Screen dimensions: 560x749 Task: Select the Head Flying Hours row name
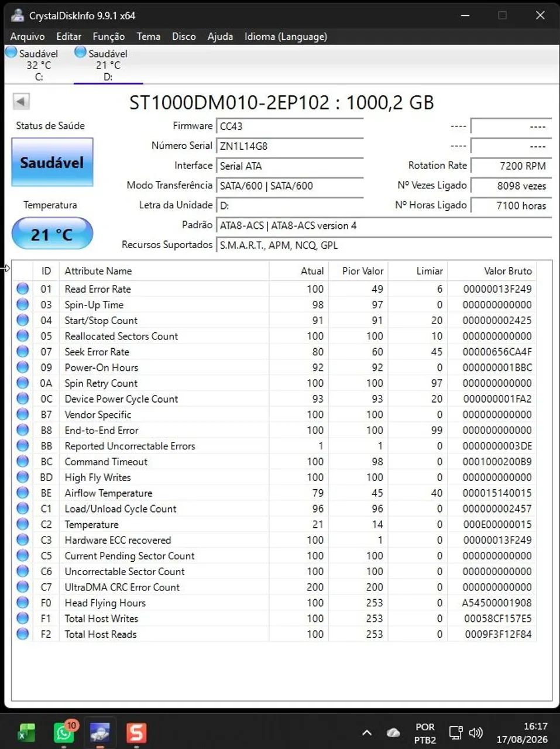(105, 603)
